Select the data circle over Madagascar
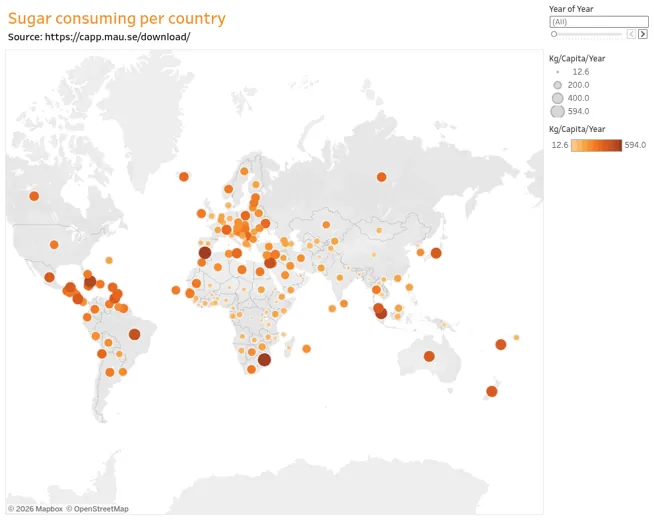Screen dimensions: 654x520 click(289, 347)
